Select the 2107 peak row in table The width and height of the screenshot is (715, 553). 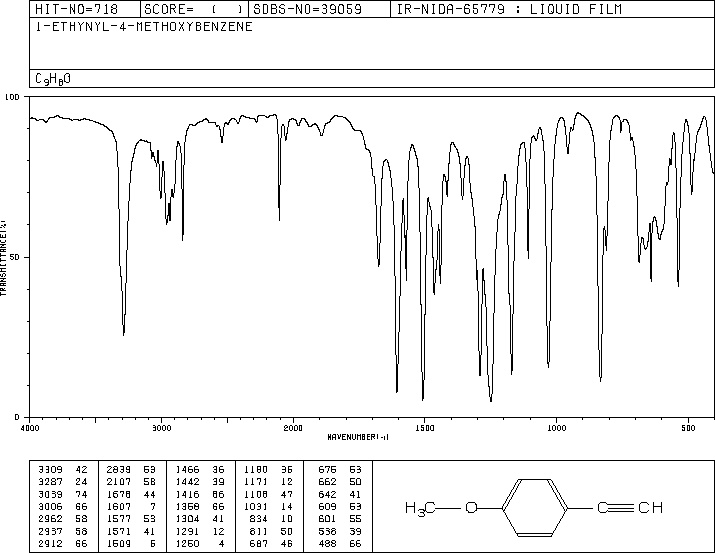coord(131,481)
